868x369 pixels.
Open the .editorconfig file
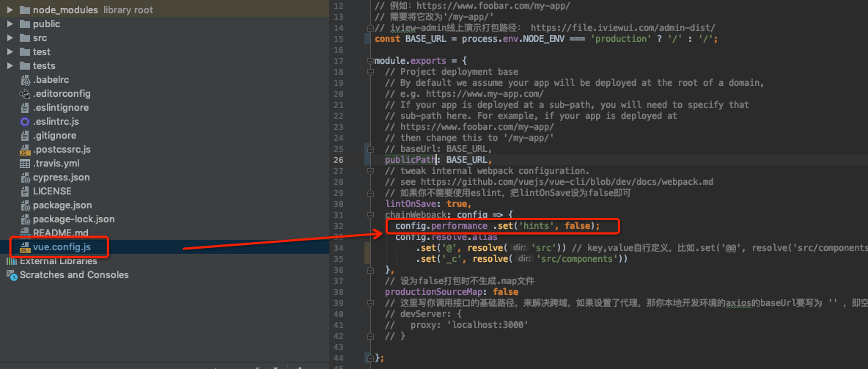point(62,94)
